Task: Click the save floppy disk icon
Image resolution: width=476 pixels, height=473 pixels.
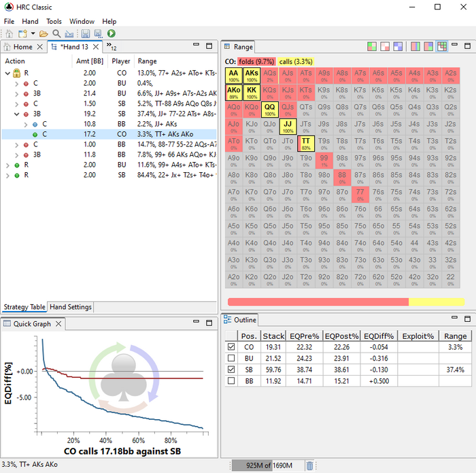Action: pyautogui.click(x=86, y=33)
